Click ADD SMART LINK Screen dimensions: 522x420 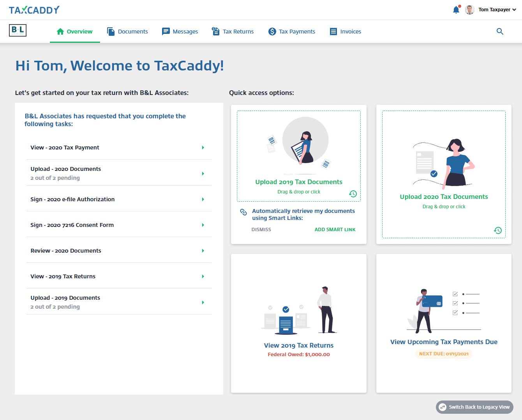click(335, 230)
